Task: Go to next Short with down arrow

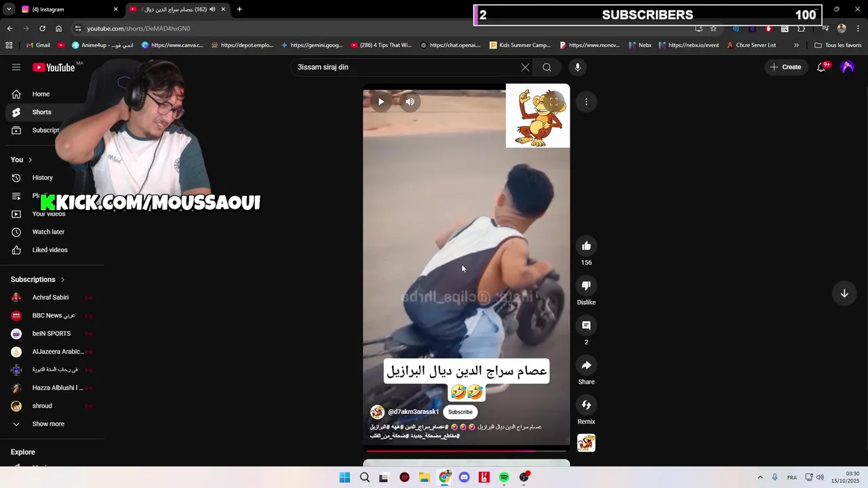Action: (x=844, y=293)
